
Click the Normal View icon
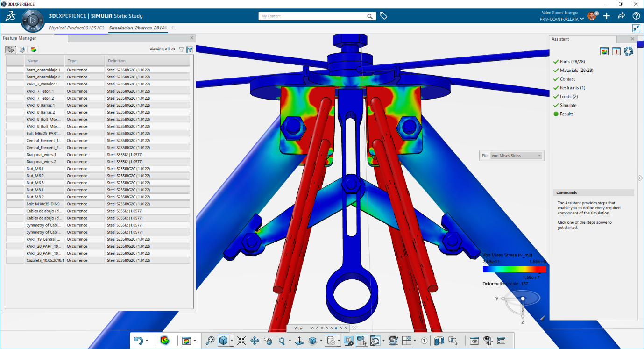pos(299,341)
